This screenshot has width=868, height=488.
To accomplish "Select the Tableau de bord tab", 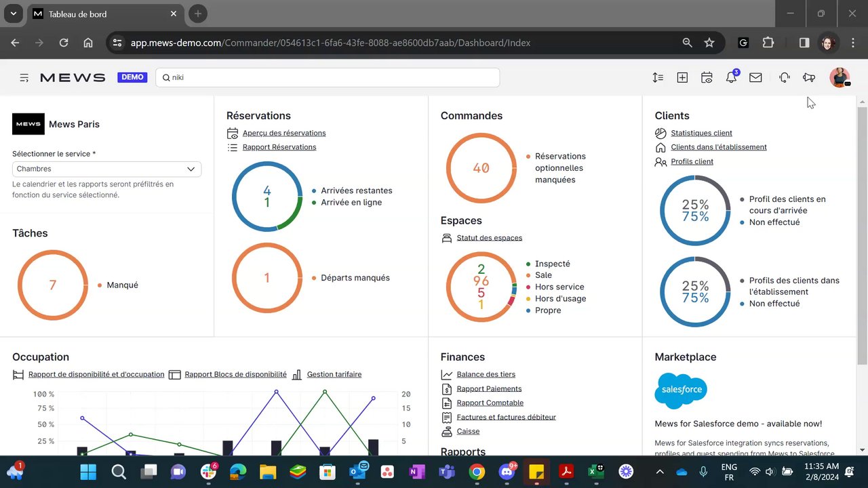I will [x=105, y=14].
